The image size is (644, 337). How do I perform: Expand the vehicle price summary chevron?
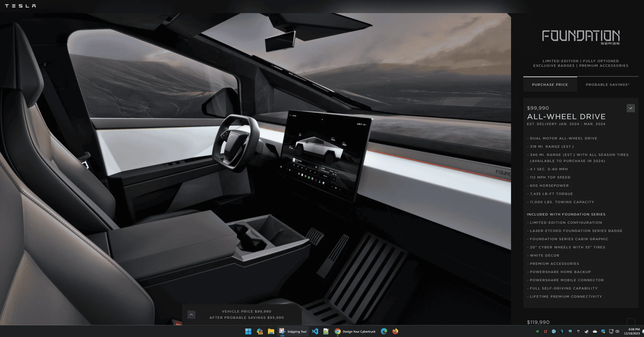[x=191, y=315]
